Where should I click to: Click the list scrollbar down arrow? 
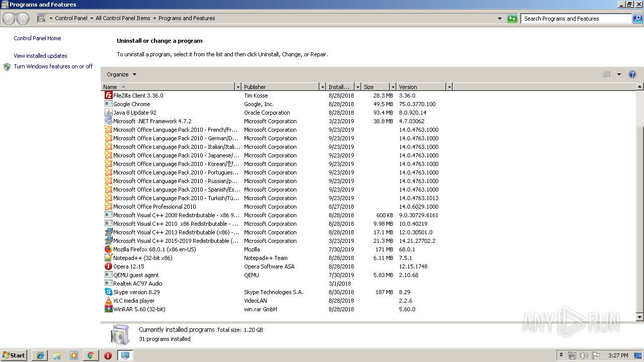pyautogui.click(x=640, y=317)
